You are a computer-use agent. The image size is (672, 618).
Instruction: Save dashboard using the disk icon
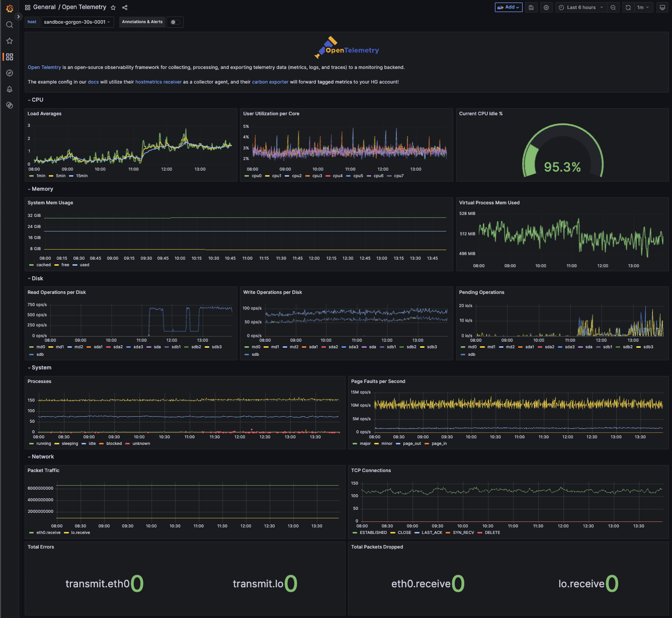(531, 8)
